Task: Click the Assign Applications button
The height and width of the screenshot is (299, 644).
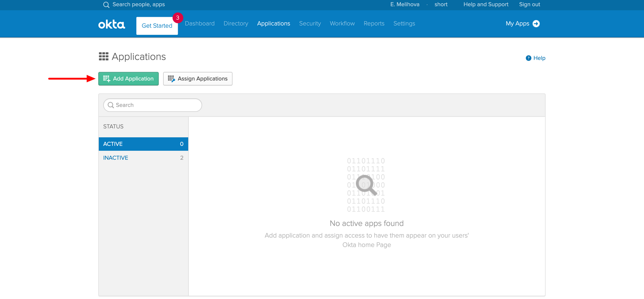Action: coord(198,79)
